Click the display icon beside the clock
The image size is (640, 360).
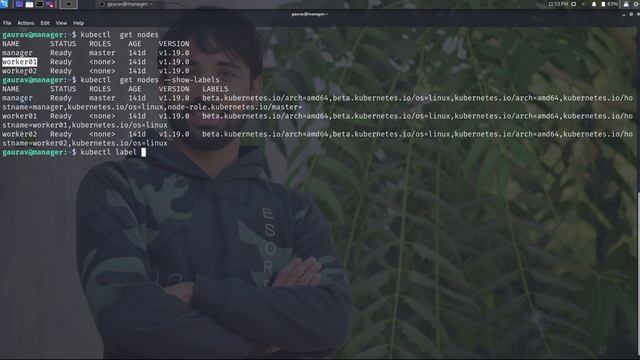pos(573,4)
